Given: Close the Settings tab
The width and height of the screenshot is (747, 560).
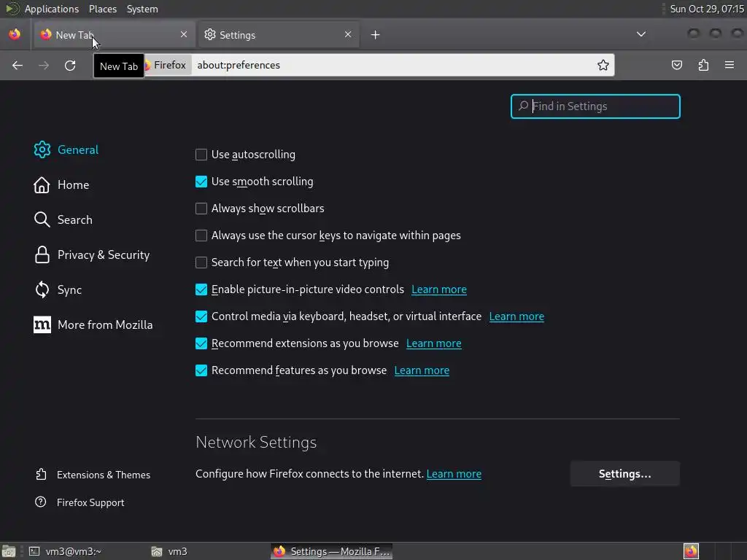Looking at the screenshot, I should pos(348,34).
